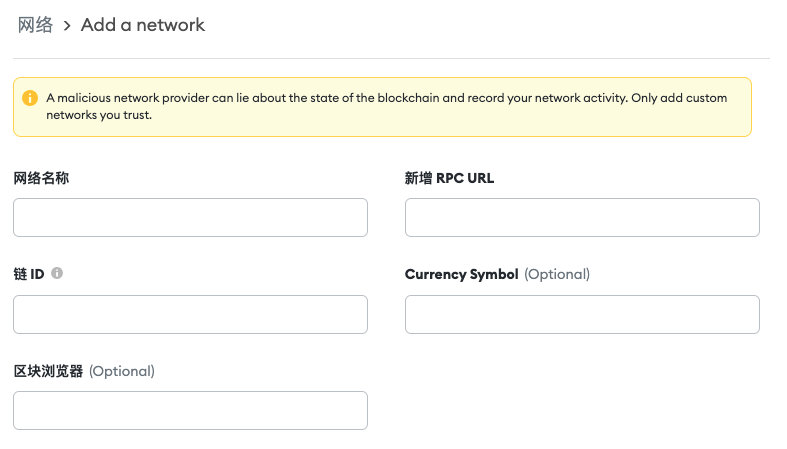Screen dimensions: 787x449
Task: Click the 区块浏览器 label text
Action: tap(48, 371)
